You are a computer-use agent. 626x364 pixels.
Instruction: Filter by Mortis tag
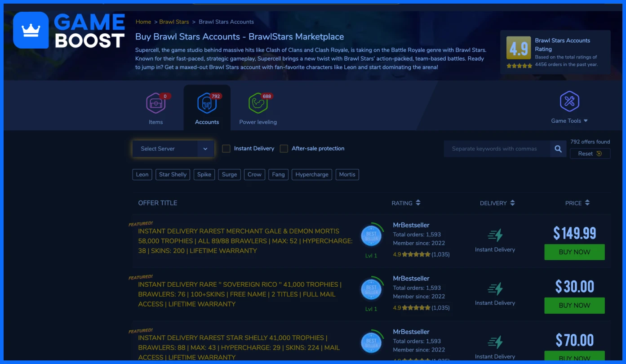pyautogui.click(x=347, y=174)
